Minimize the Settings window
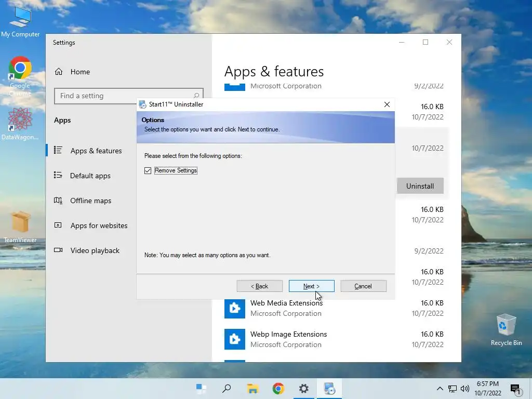Screen dimensions: 532x399 coord(402,42)
